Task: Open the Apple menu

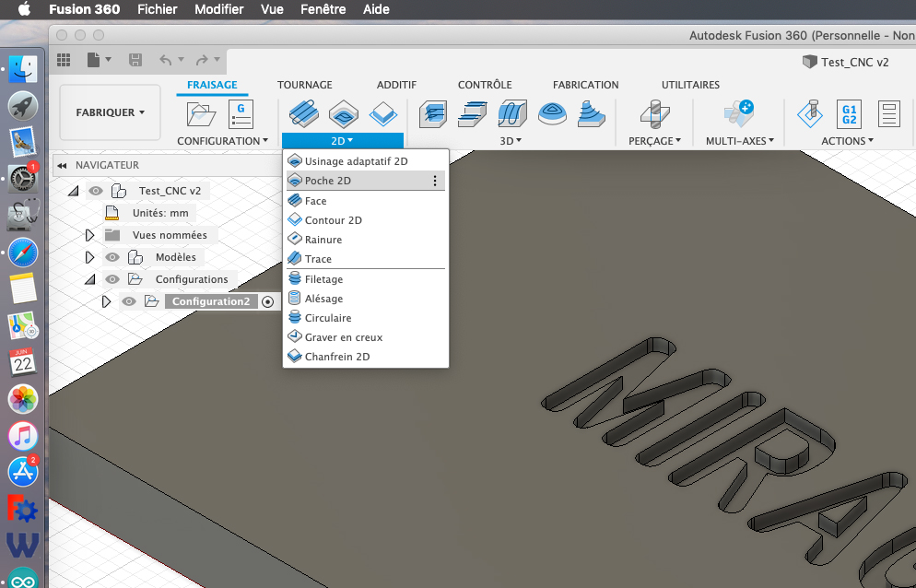Action: 24,9
